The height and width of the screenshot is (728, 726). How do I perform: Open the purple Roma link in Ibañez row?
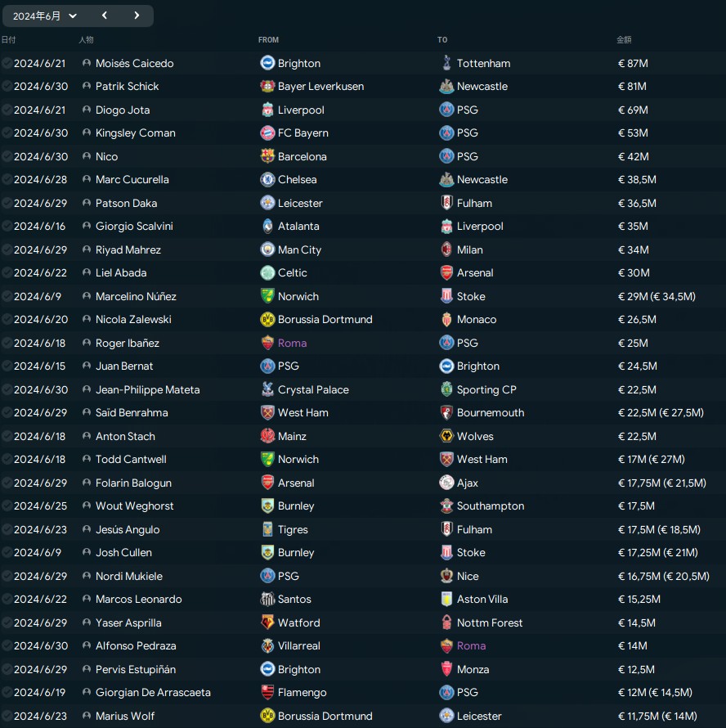coord(292,343)
